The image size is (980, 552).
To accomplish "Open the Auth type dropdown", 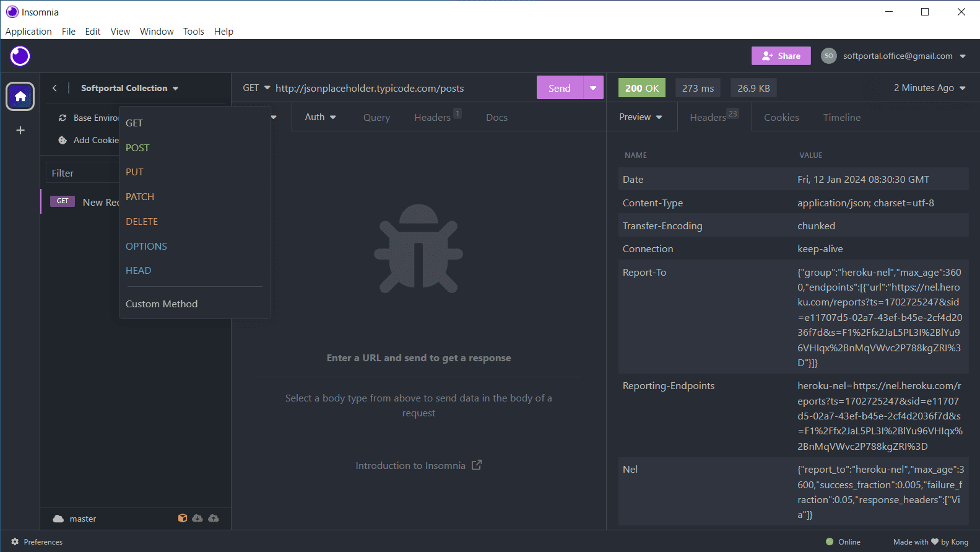I will click(321, 117).
